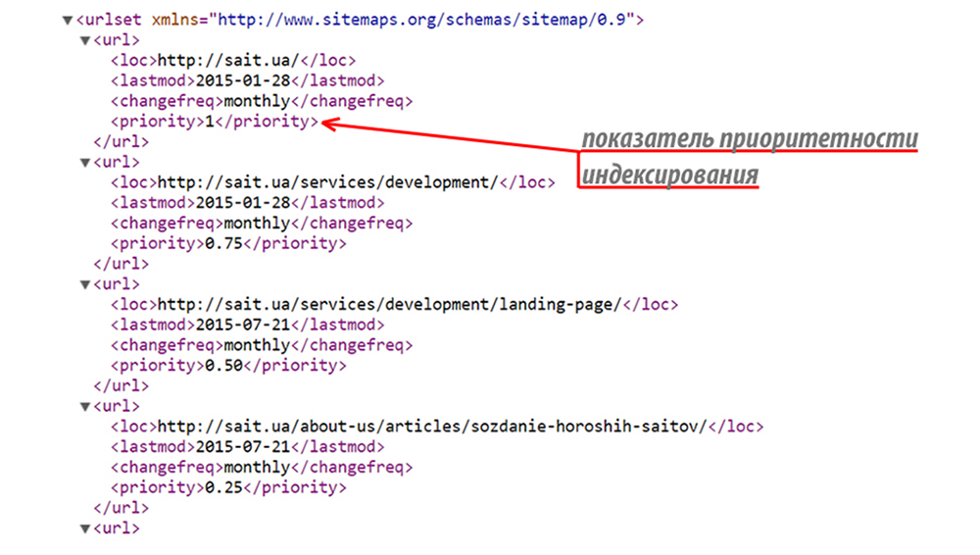Click the landing-page loc URL

tap(390, 305)
